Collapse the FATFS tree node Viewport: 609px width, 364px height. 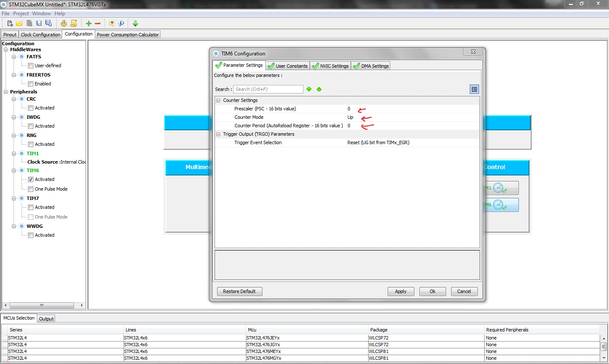point(14,57)
